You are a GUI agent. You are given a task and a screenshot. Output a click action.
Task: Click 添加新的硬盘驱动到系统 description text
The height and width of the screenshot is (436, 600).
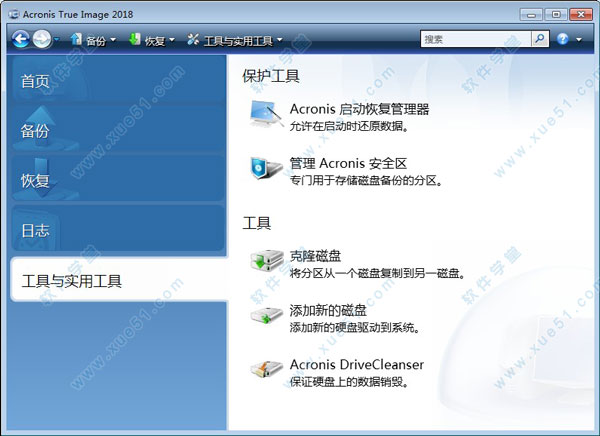355,327
